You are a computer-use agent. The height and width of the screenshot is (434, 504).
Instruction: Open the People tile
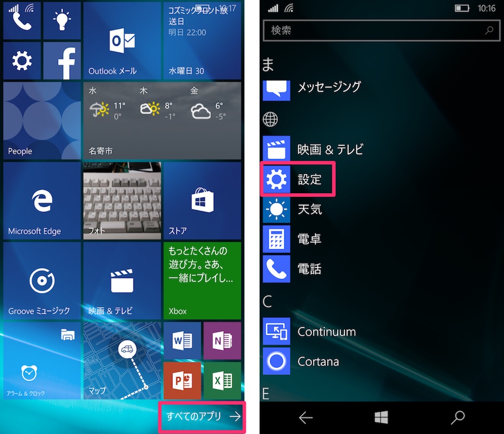[x=42, y=121]
